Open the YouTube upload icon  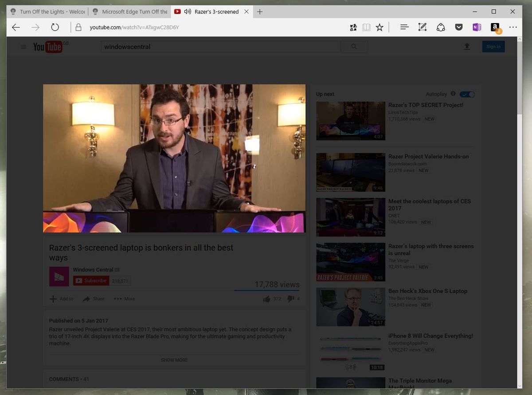[467, 46]
